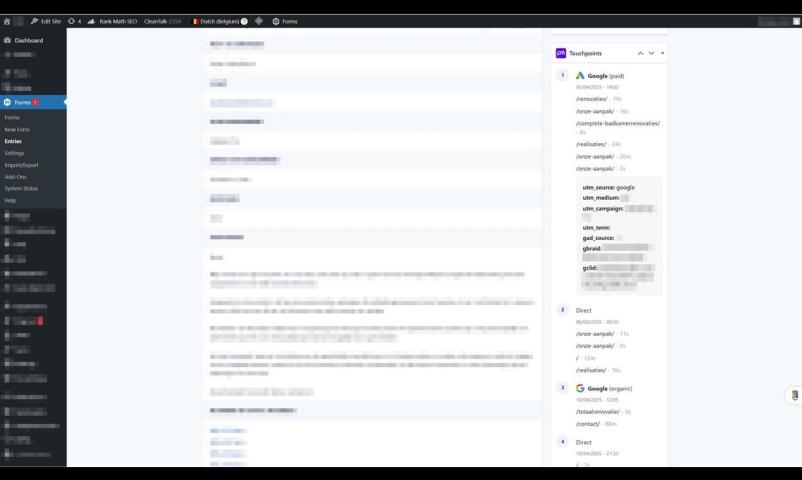Open the New Form submenu link
Screen dimensions: 802x480
(17, 129)
